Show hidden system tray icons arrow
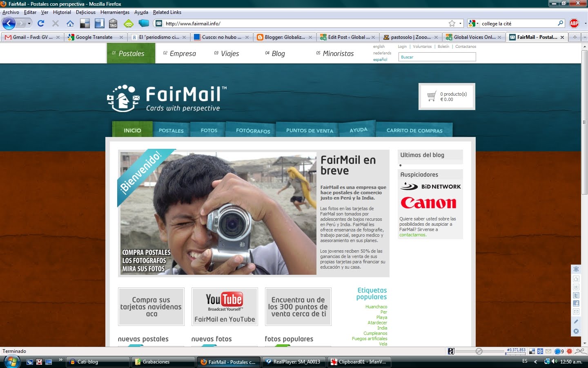This screenshot has height=368, width=588. click(x=535, y=361)
